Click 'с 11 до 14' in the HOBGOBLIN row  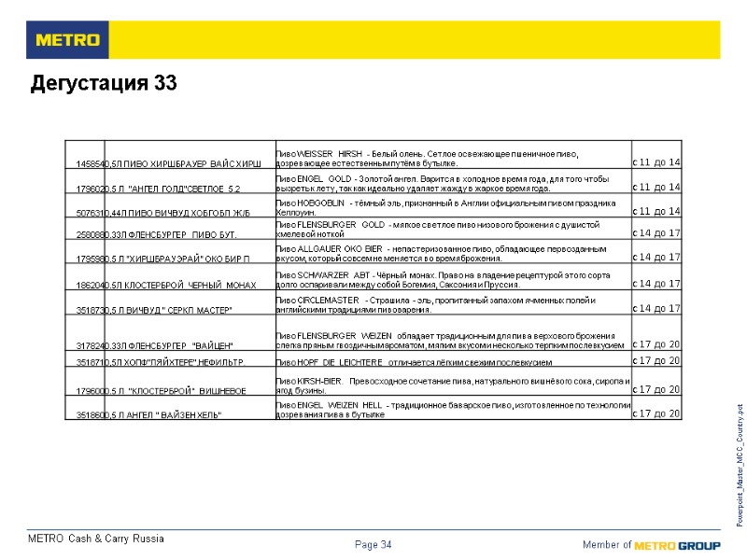[656, 211]
